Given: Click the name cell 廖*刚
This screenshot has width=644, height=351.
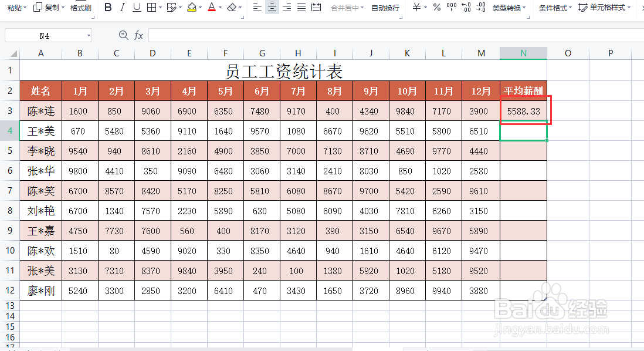Looking at the screenshot, I should click(x=40, y=291).
